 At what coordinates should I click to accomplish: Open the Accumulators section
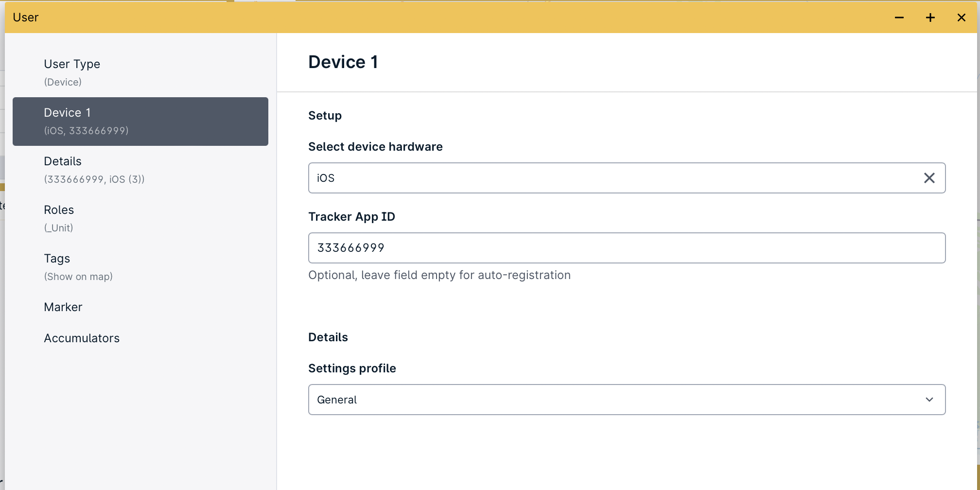coord(82,338)
